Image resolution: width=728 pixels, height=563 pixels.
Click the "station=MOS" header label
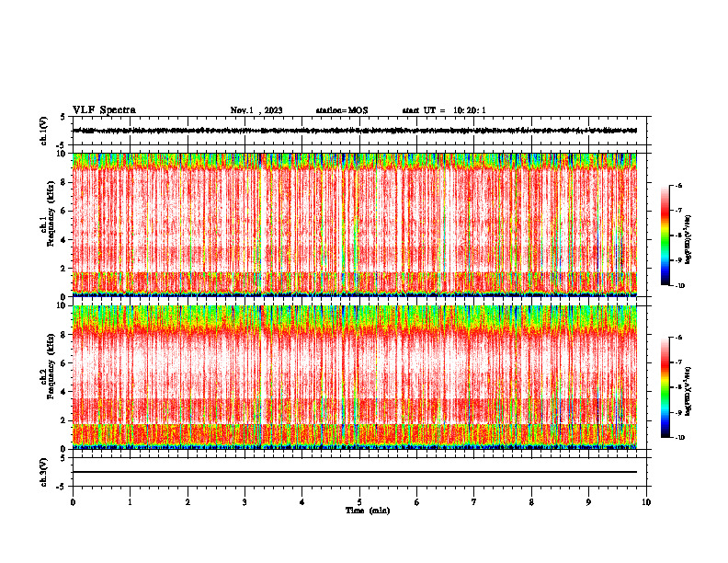point(342,110)
